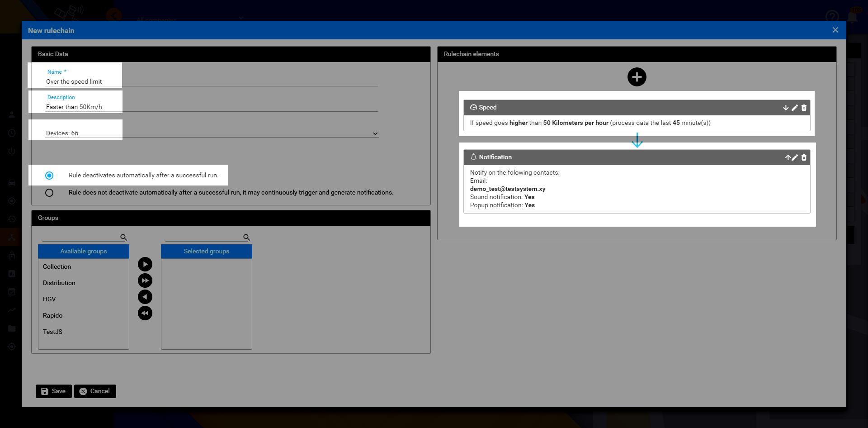Pick the Distribution group from the list
The width and height of the screenshot is (868, 428).
(x=59, y=283)
